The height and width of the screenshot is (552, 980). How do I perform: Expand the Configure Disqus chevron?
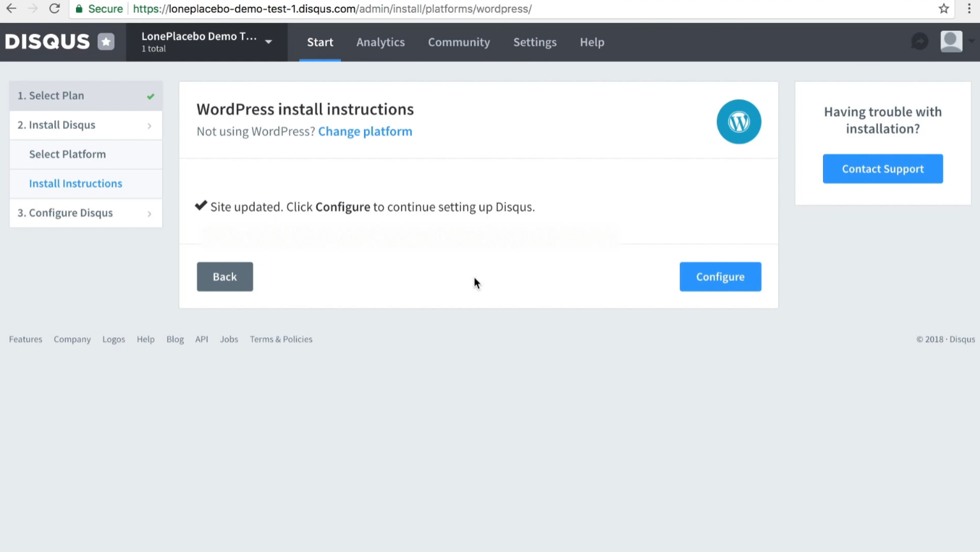click(x=149, y=214)
